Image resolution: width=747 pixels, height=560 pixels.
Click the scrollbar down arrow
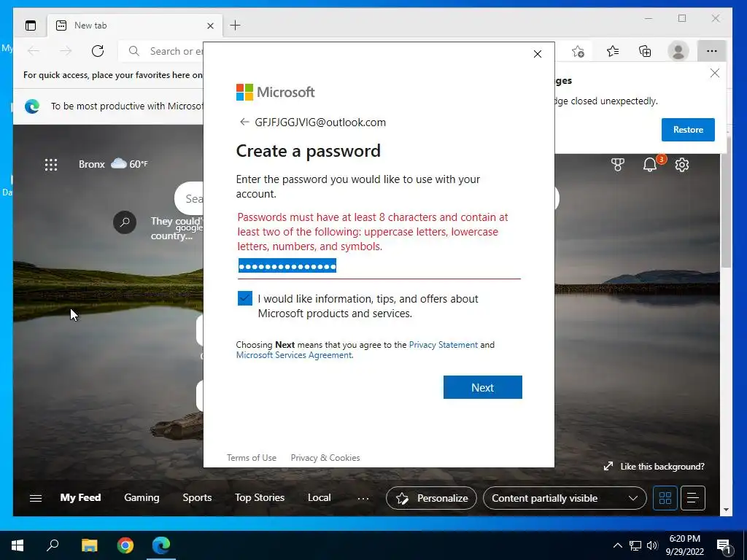[x=726, y=510]
